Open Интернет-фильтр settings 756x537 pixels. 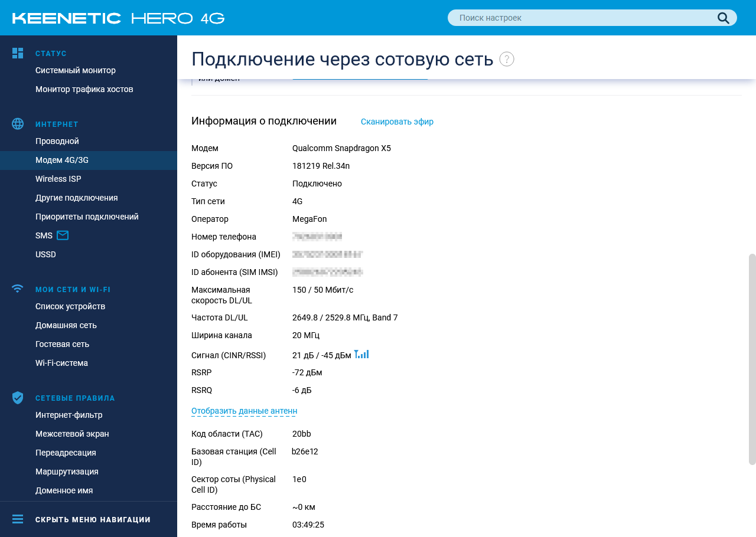(69, 415)
